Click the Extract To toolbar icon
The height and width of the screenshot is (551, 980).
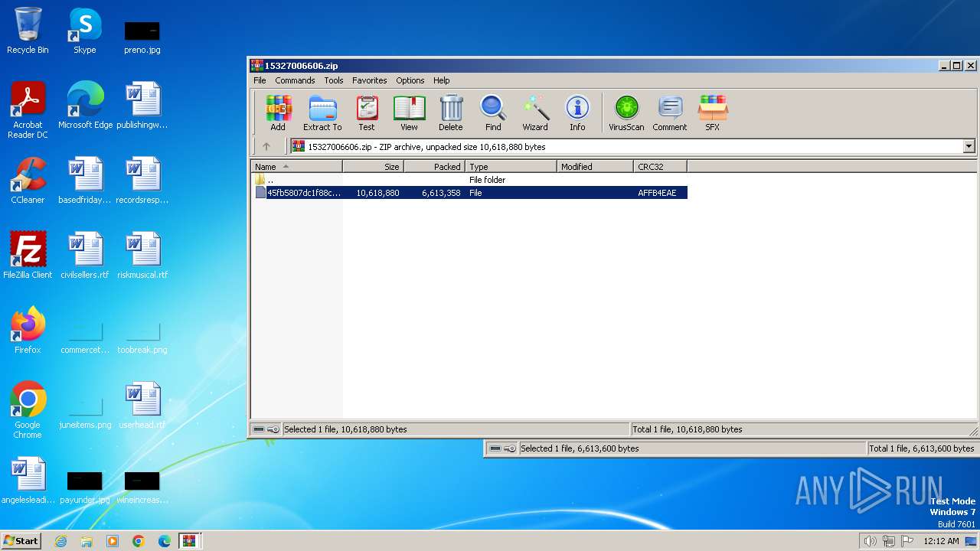coord(322,113)
